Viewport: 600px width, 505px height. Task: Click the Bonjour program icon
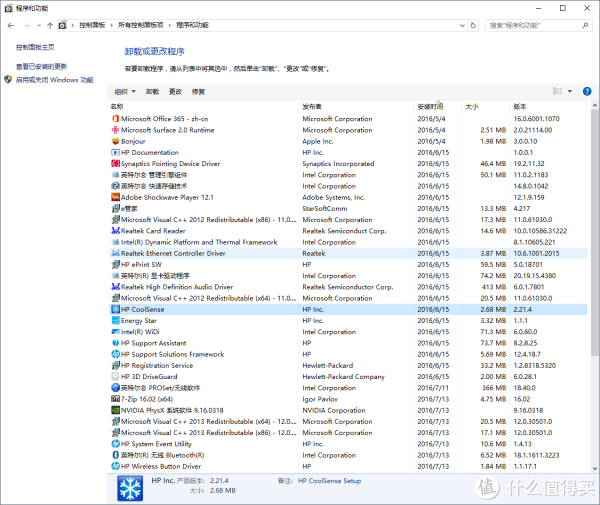115,141
